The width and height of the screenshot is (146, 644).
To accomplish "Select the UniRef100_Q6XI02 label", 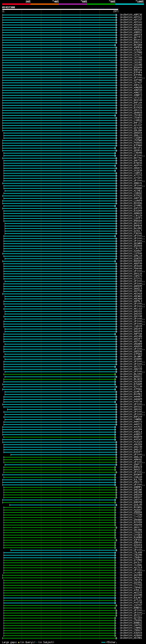I will pyautogui.click(x=131, y=223).
